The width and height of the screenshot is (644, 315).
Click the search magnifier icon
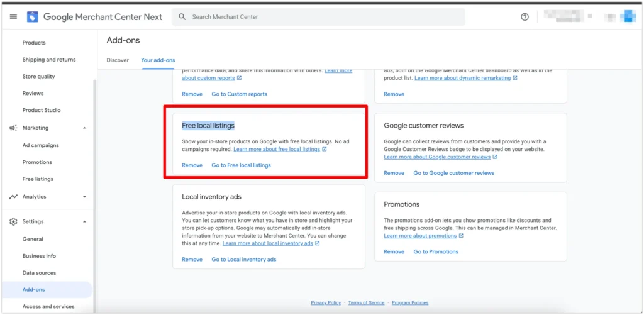(182, 17)
